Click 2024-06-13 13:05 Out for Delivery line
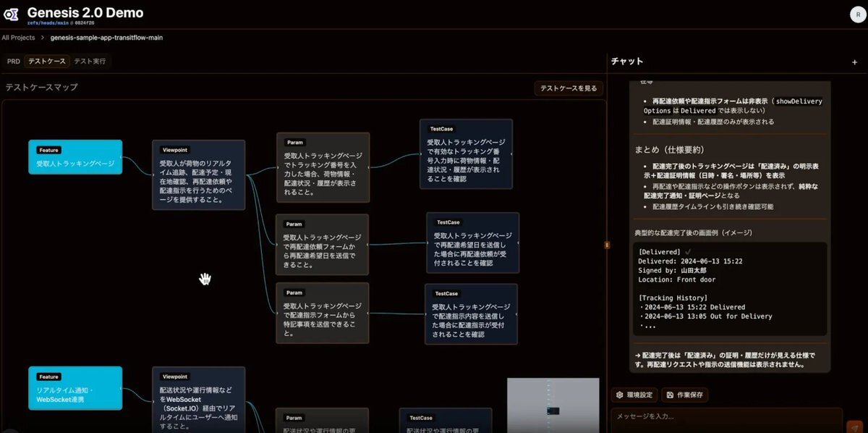The height and width of the screenshot is (433, 868). coord(705,316)
